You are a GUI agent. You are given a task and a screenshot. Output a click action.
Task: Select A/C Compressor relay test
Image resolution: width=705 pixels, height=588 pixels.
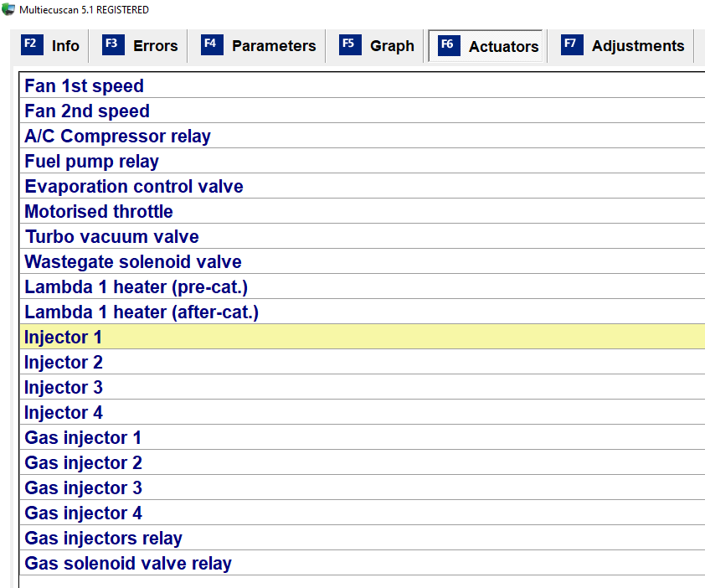tap(362, 136)
